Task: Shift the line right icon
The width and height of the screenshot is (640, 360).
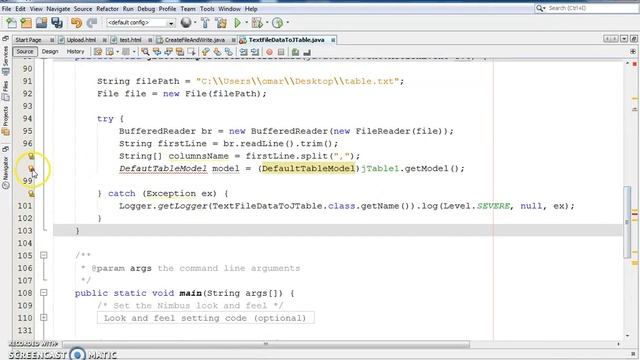Action: tap(255, 52)
